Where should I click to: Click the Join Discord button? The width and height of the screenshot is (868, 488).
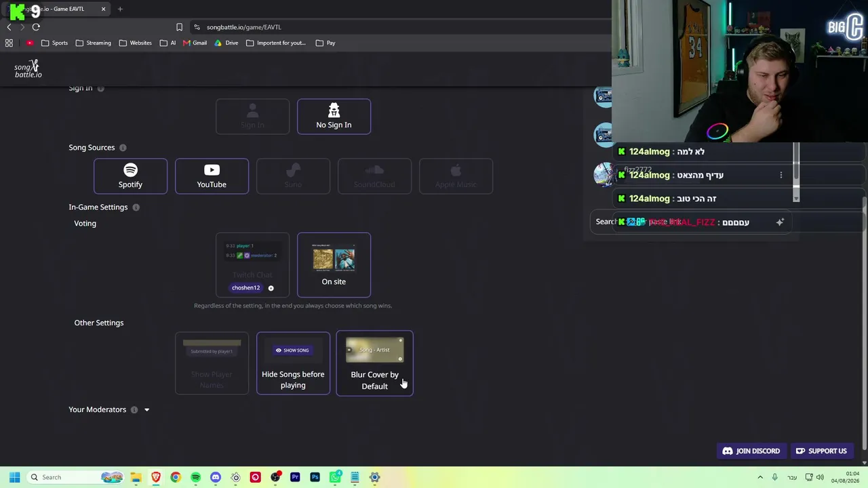coord(751,451)
